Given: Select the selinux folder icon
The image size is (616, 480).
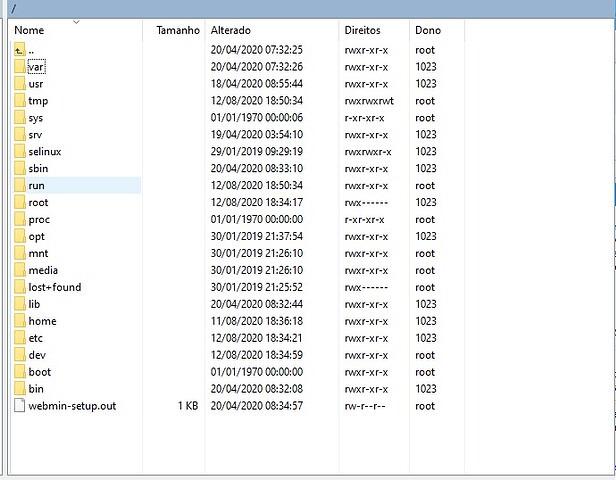Looking at the screenshot, I should click(x=19, y=152).
